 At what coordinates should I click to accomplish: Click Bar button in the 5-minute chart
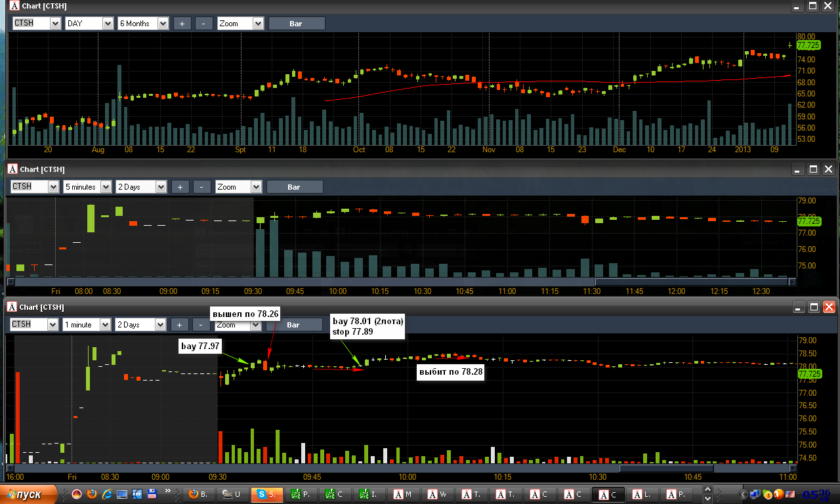coord(294,186)
